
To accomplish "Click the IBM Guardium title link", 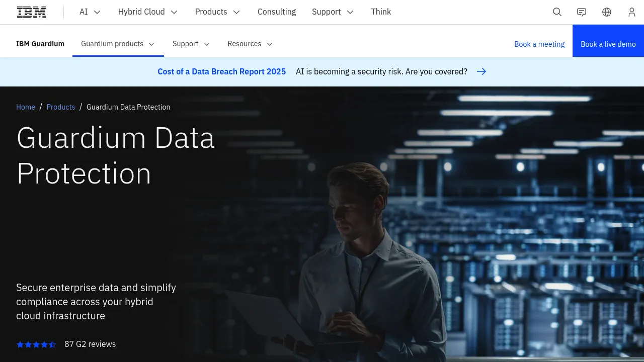I will (x=40, y=44).
